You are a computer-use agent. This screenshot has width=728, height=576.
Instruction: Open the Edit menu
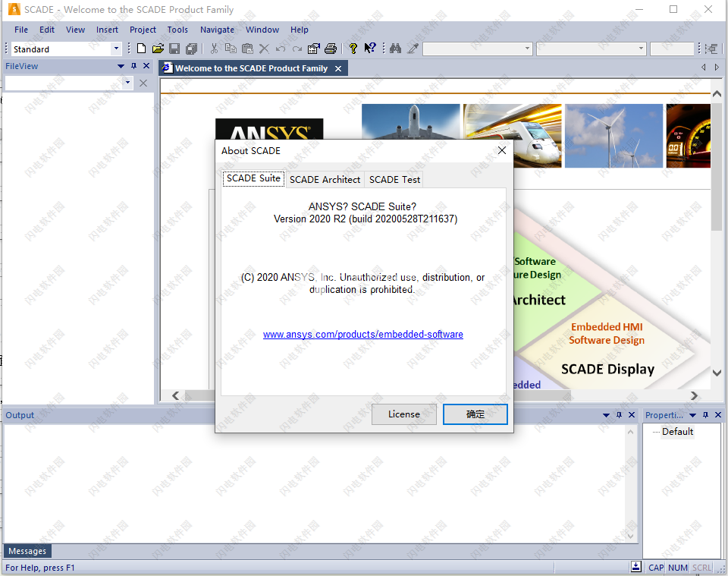[x=47, y=30]
